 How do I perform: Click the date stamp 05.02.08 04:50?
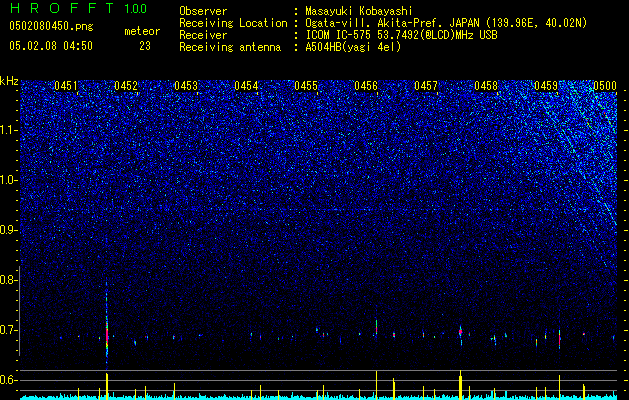51,46
